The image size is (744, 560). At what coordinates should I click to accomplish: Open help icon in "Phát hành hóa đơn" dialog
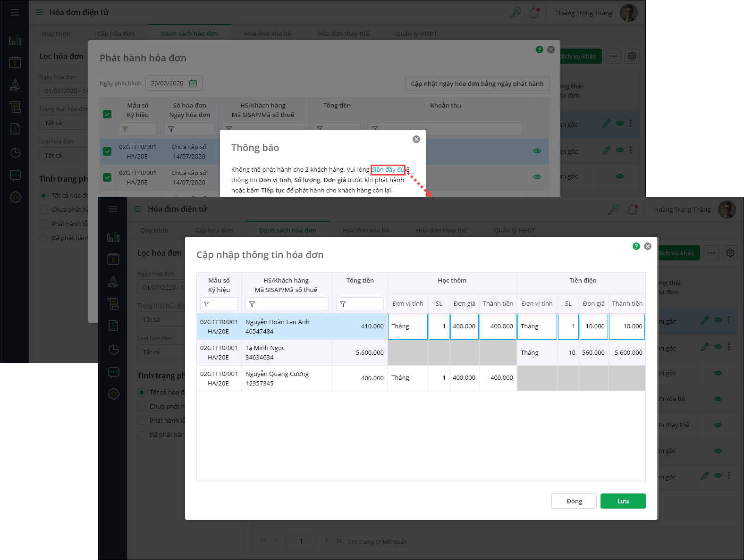coord(540,50)
